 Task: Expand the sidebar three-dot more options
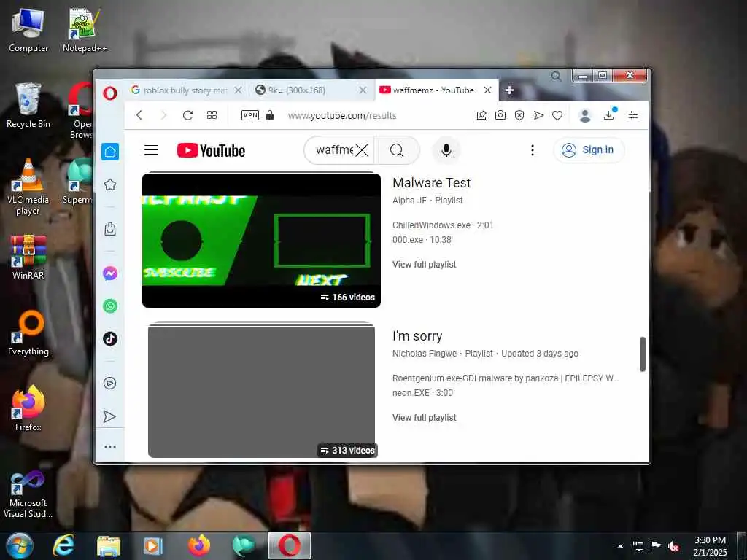point(110,447)
